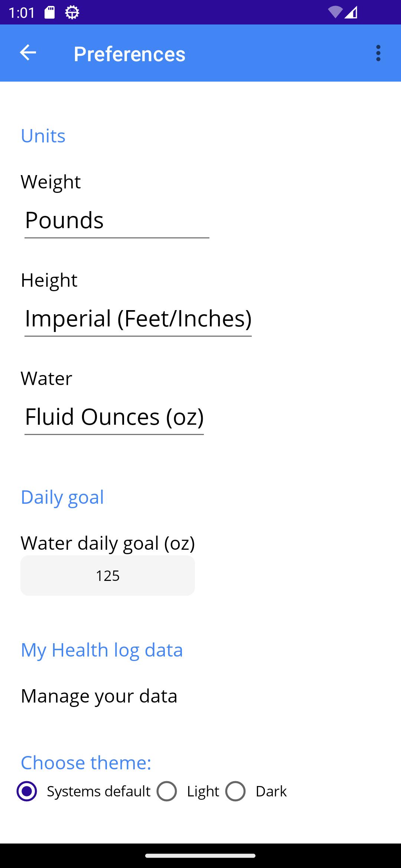Tap the clock showing 1:01
The height and width of the screenshot is (868, 401).
click(x=22, y=13)
